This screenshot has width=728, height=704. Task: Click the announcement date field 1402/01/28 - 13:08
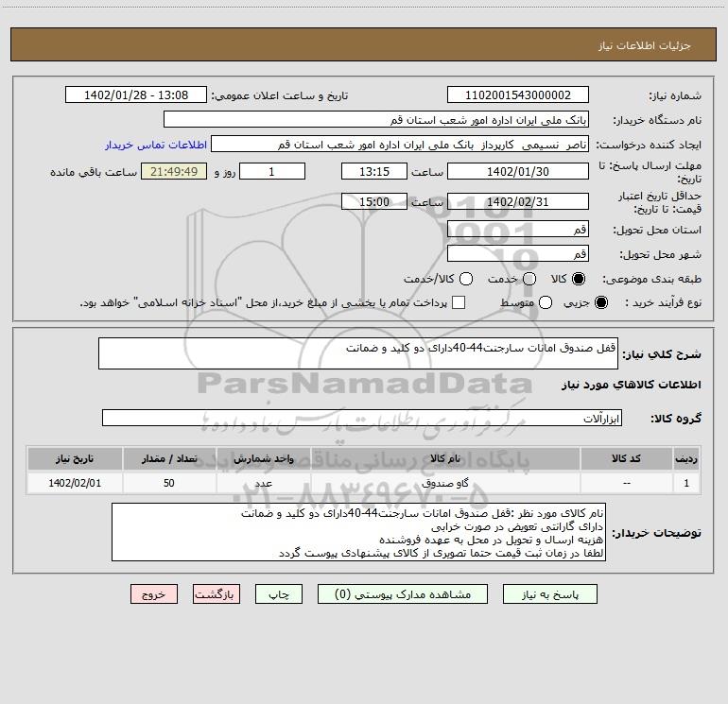tap(136, 95)
